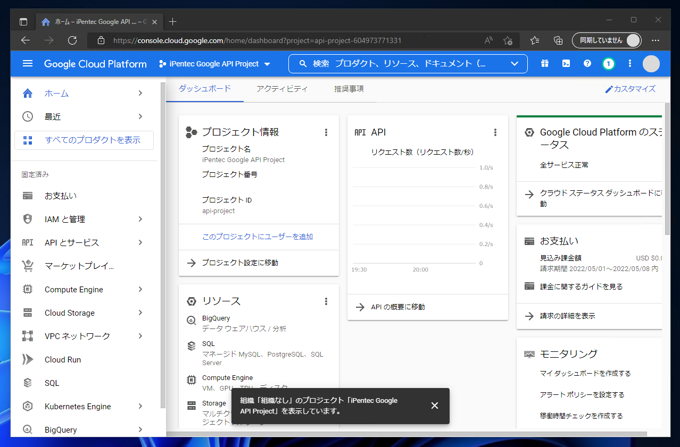The image size is (680, 447).
Task: Open the hamburger navigation menu
Action: [x=27, y=64]
